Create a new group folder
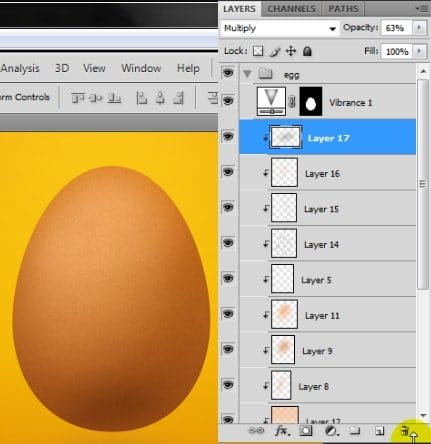This screenshot has width=431, height=444. coord(354,431)
